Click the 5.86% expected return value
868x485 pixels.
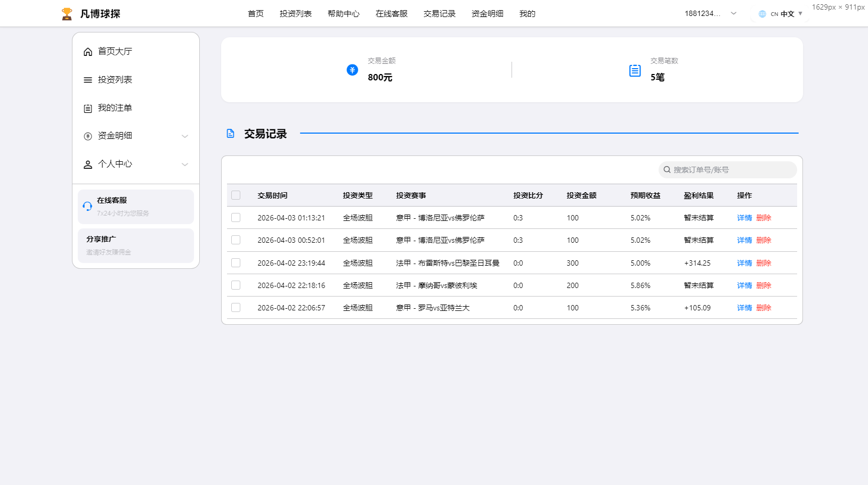640,285
